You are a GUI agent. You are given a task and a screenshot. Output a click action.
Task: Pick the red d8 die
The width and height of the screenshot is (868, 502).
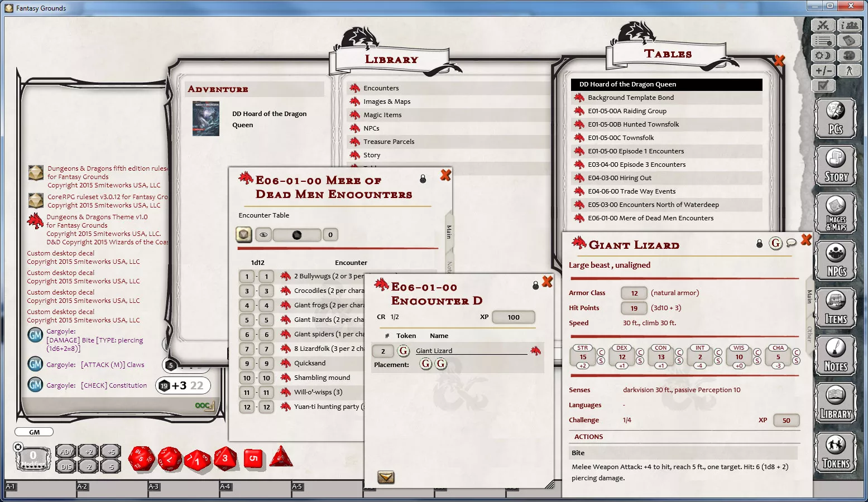click(x=225, y=458)
